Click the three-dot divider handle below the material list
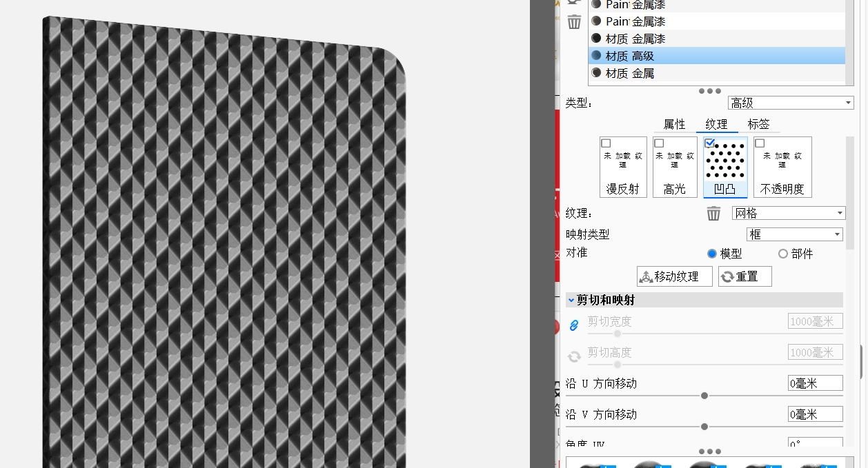868x468 pixels. point(709,91)
